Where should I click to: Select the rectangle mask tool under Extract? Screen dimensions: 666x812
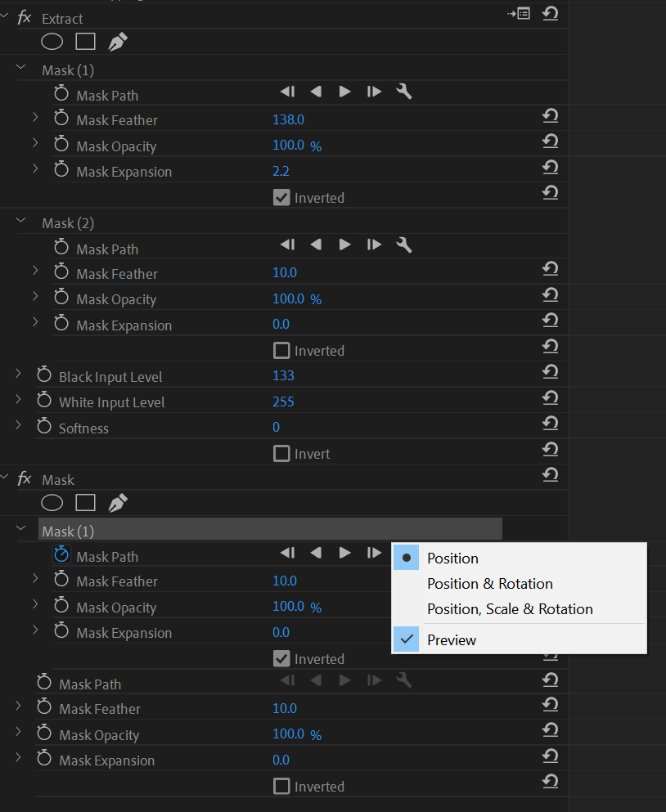coord(85,41)
